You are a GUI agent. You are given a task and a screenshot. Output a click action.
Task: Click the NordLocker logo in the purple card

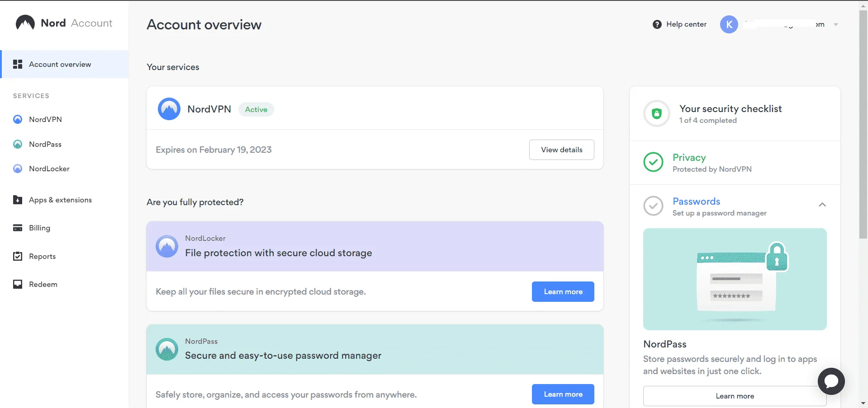pyautogui.click(x=167, y=246)
